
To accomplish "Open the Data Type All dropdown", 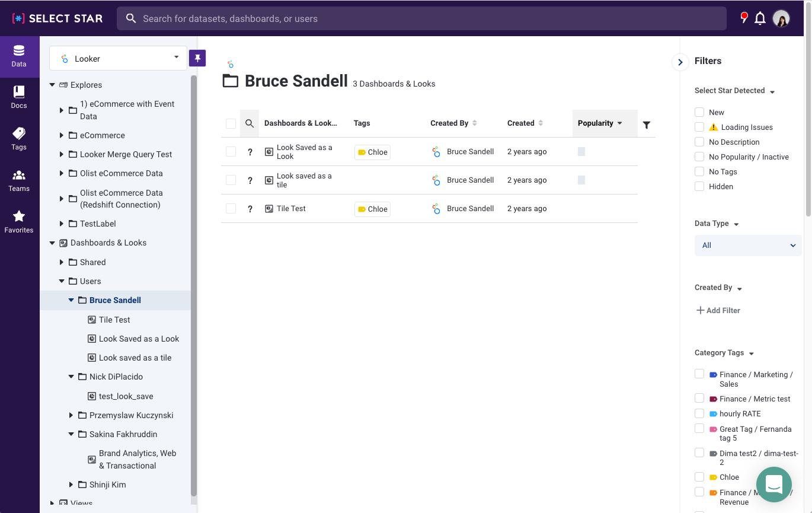I will pos(747,246).
